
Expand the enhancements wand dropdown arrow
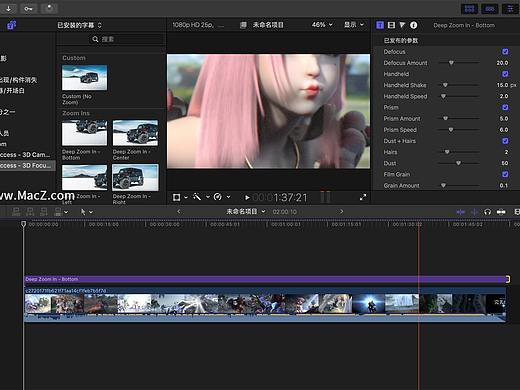(x=207, y=197)
